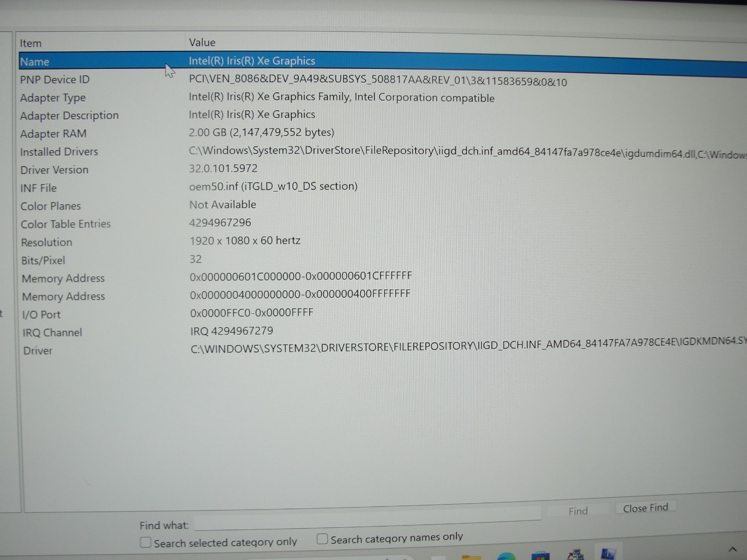Sort by the Item column header
The image size is (747, 560).
(x=31, y=43)
